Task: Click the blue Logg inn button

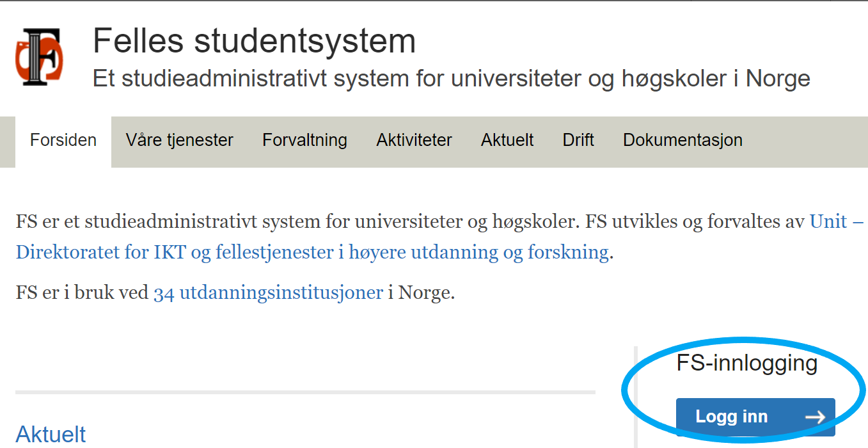Action: tap(755, 417)
